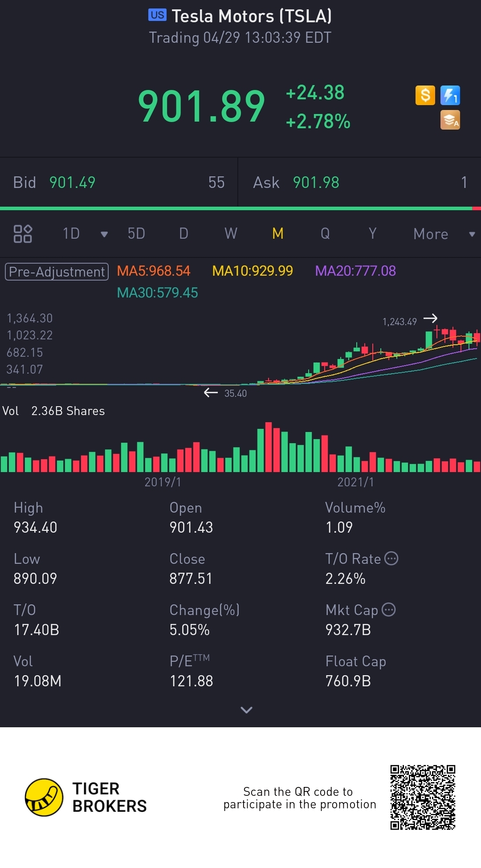Viewport: 481px width, 868px height.
Task: Switch to the Y yearly chart tab
Action: coord(372,233)
